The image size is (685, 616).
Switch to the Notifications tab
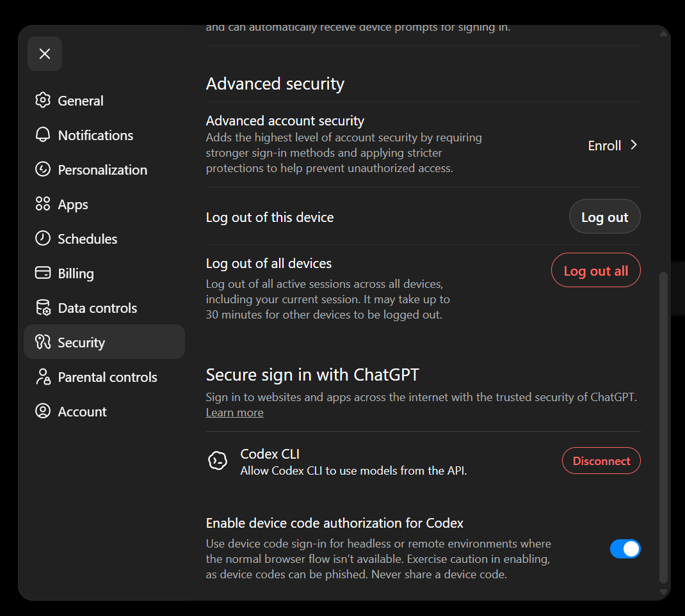point(104,135)
